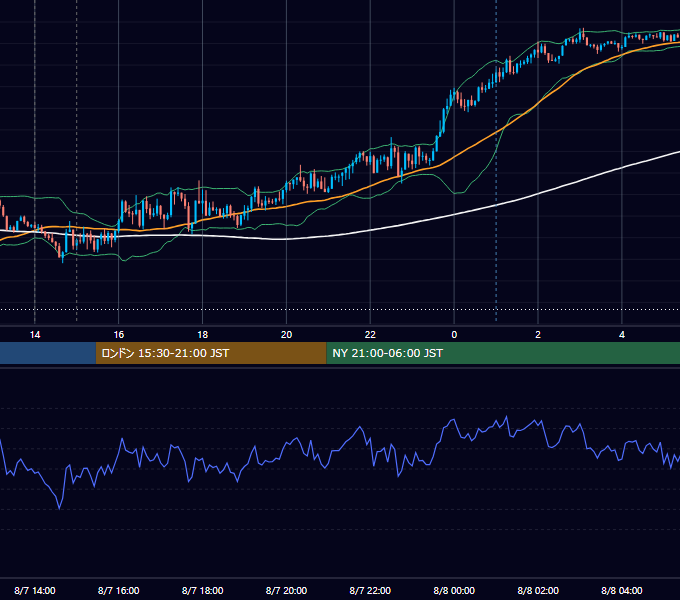Click the '8/7 20:00' date label

point(286,590)
